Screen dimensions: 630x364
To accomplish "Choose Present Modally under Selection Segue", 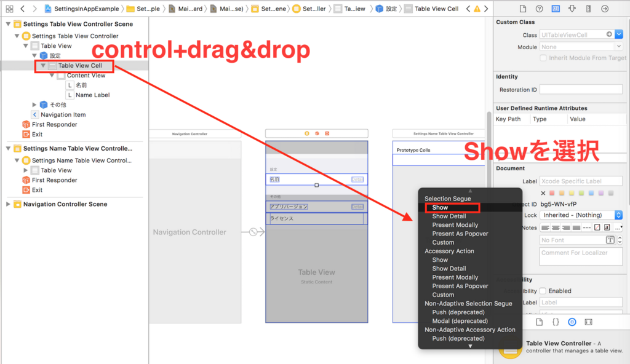I will point(455,225).
